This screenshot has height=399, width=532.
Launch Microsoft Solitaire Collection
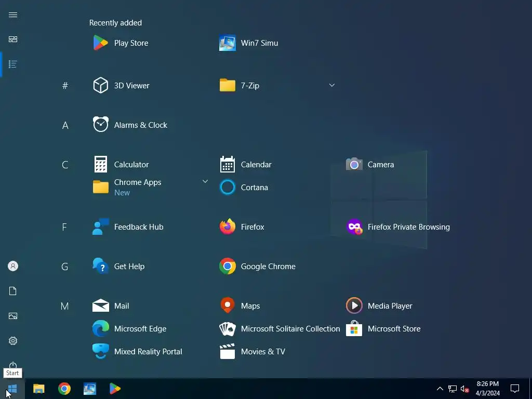pos(280,329)
